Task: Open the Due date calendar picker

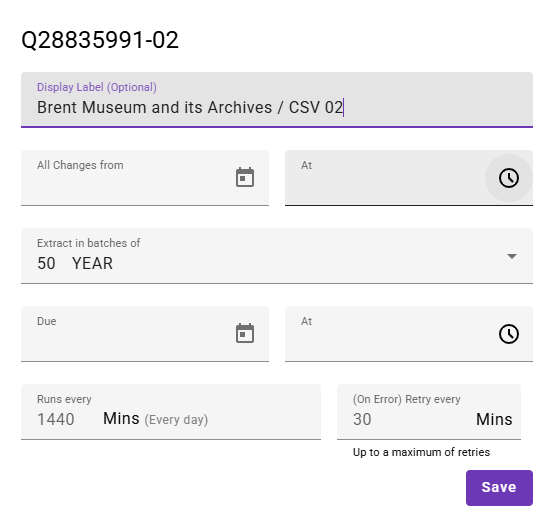Action: click(245, 333)
